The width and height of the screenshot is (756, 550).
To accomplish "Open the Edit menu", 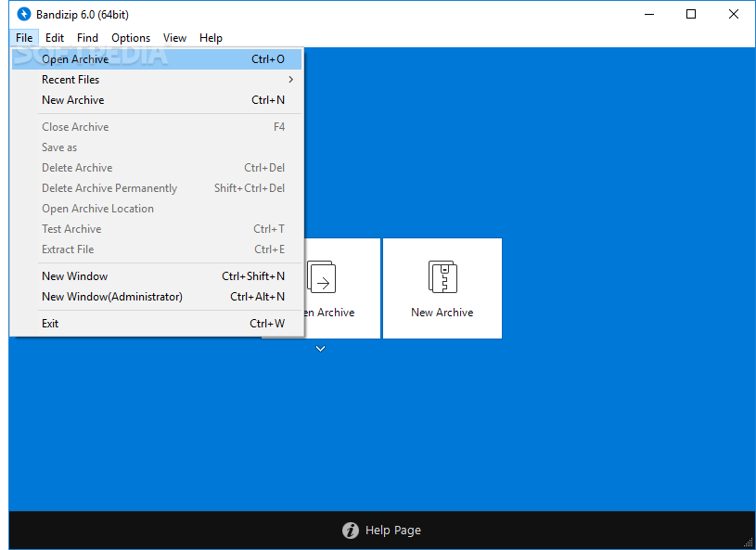I will coord(55,38).
